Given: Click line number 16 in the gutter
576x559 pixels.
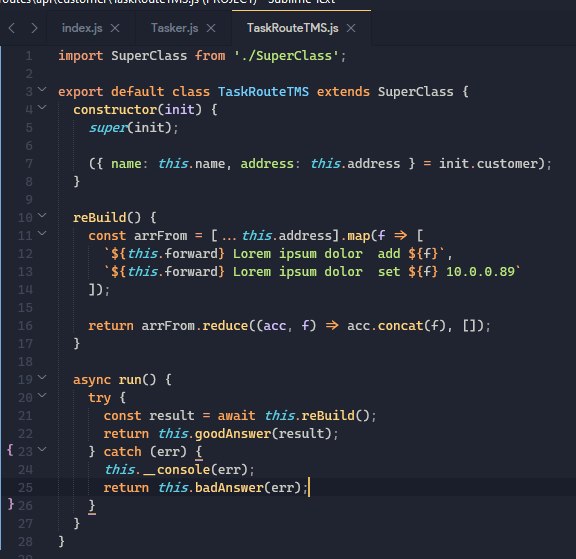Looking at the screenshot, I should pyautogui.click(x=25, y=326).
